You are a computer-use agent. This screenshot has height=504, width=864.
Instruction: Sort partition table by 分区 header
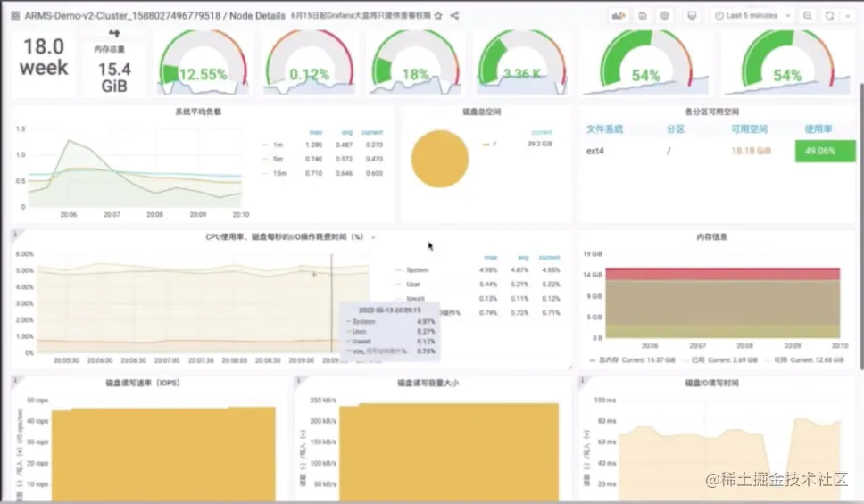tap(675, 129)
